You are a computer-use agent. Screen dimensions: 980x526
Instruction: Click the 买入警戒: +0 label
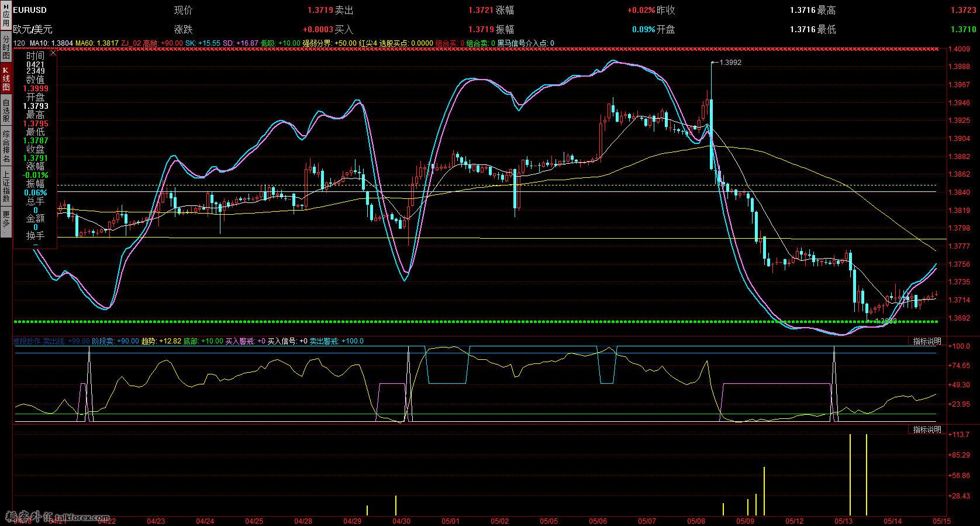246,341
